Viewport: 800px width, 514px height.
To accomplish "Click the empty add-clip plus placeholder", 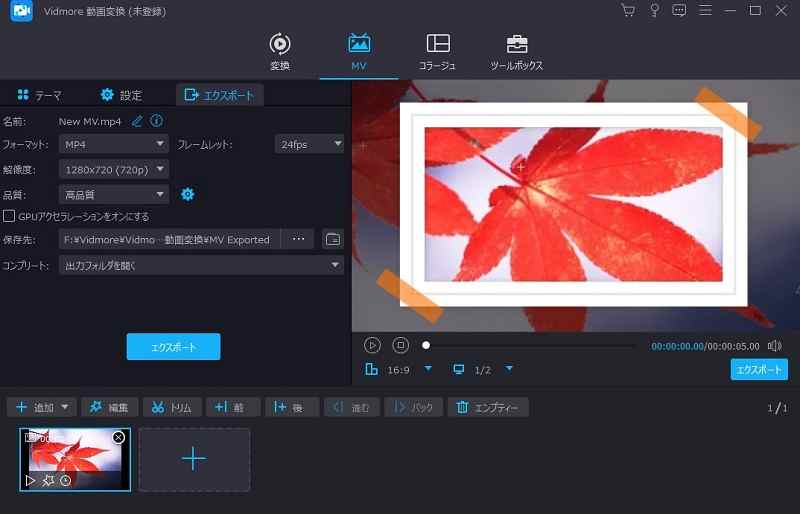I will click(x=194, y=459).
